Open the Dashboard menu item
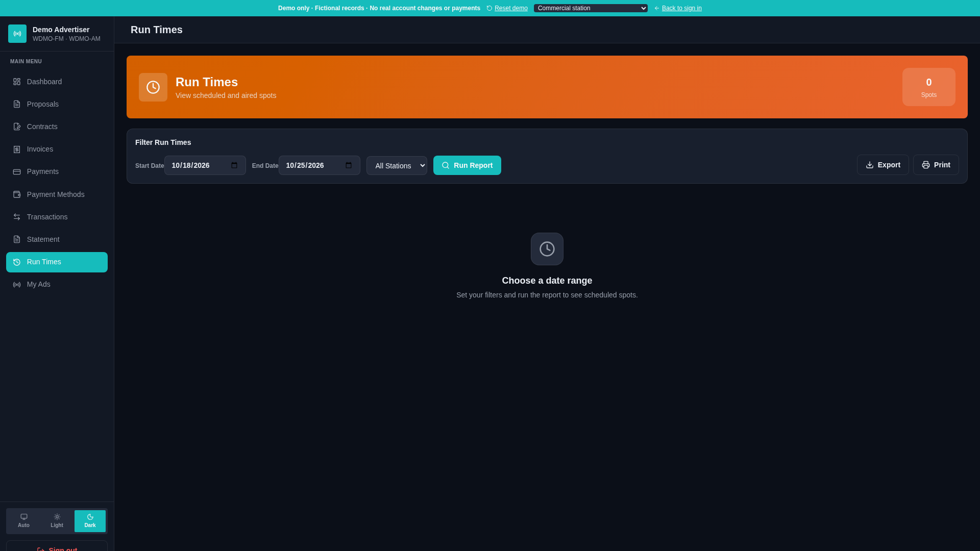 (57, 82)
